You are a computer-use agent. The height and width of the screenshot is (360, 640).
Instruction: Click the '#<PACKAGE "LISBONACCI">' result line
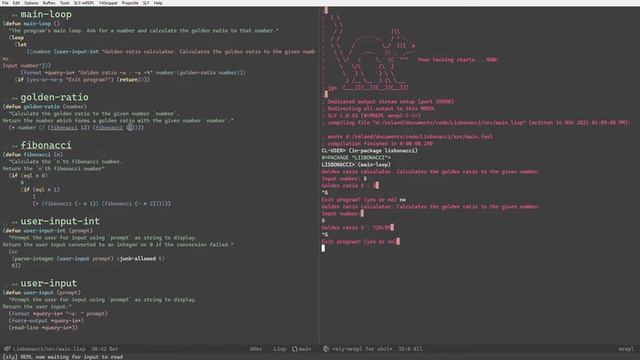[x=356, y=158]
